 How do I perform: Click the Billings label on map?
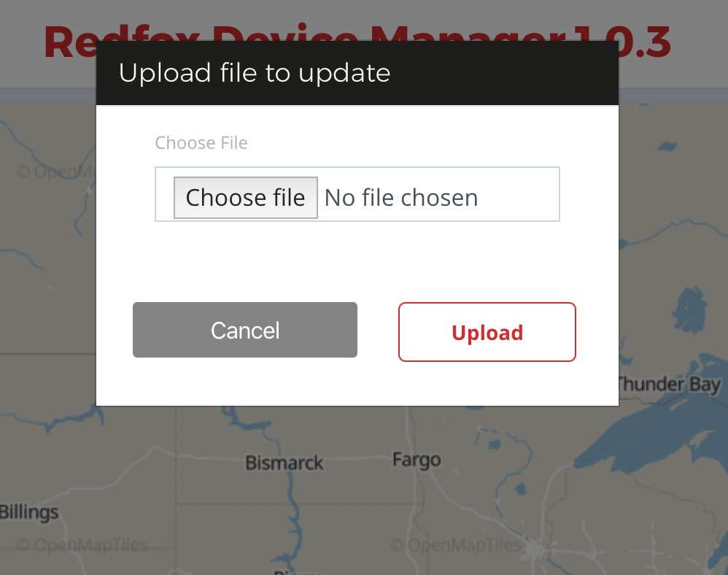coord(29,512)
